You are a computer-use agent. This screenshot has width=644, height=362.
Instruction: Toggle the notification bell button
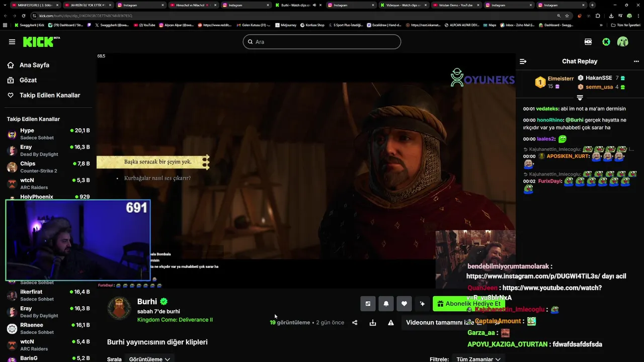386,304
